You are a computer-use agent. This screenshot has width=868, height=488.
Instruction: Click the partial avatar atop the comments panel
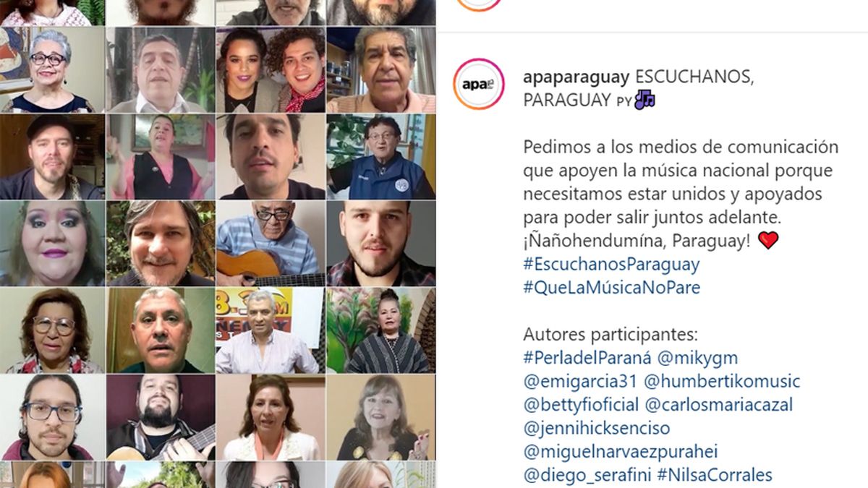[479, 4]
